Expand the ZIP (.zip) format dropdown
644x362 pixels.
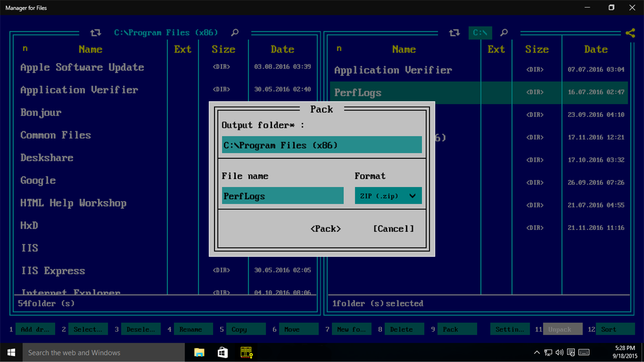(388, 195)
